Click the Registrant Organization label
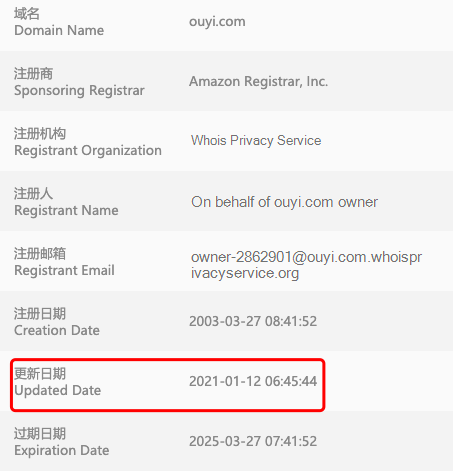Image resolution: width=453 pixels, height=471 pixels. point(88,151)
